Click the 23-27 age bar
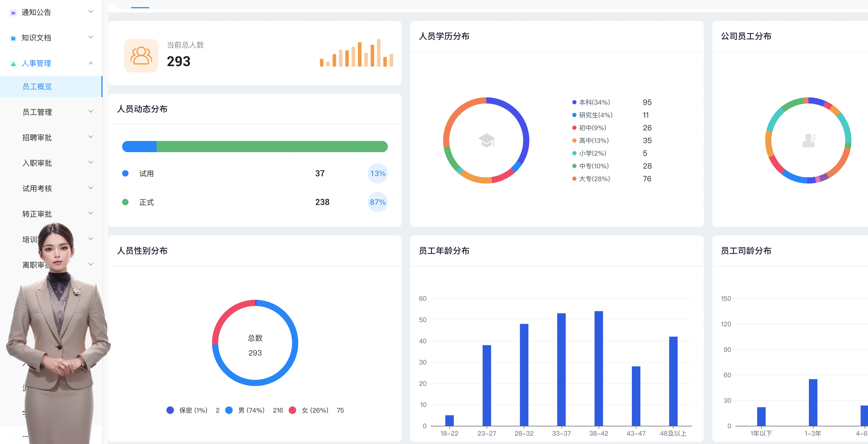 pos(487,385)
